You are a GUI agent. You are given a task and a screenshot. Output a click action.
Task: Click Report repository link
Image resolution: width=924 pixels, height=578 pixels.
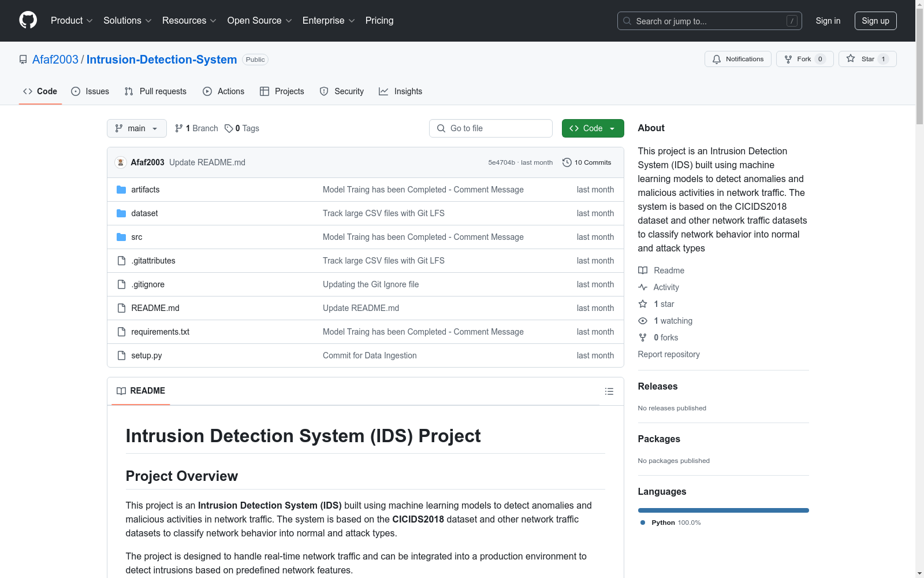coord(669,354)
